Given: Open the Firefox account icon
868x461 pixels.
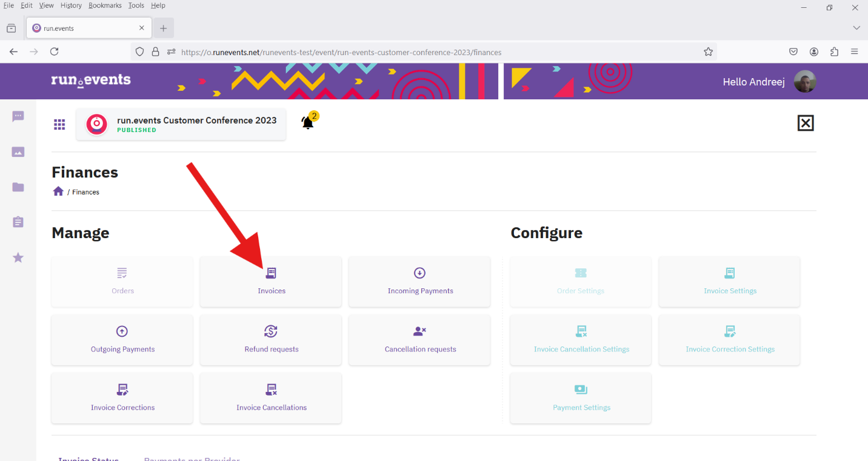Looking at the screenshot, I should [x=814, y=52].
